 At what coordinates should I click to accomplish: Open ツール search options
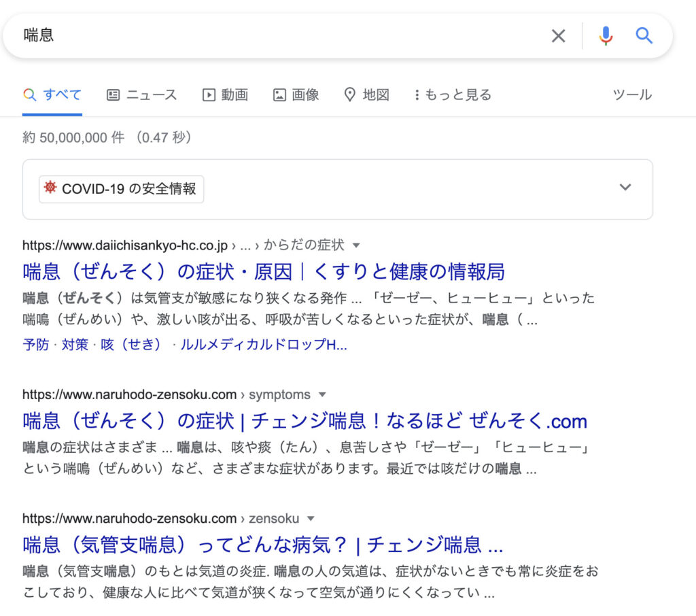[632, 95]
